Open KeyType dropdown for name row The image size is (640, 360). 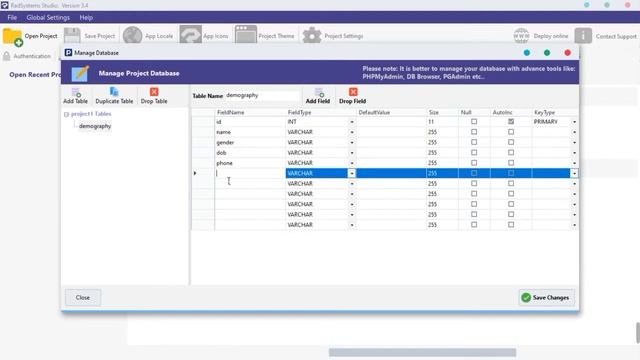[574, 132]
